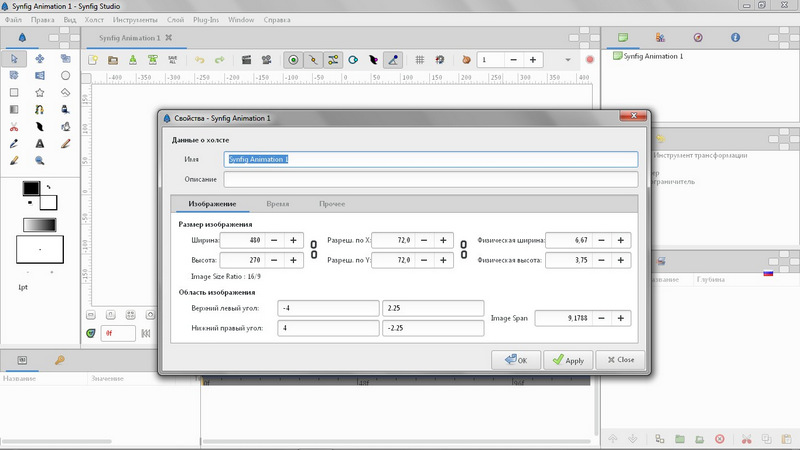Click the Save All toolbar icon

tap(172, 60)
